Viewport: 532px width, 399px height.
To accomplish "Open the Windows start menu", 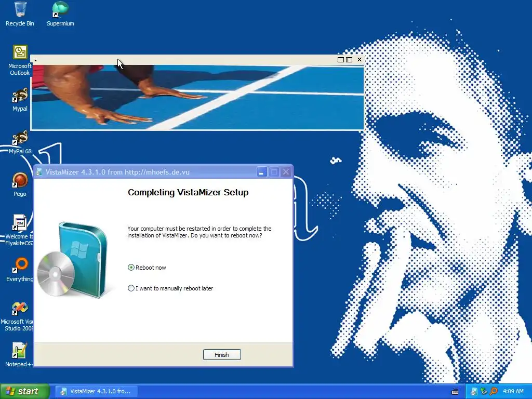I will click(x=25, y=391).
